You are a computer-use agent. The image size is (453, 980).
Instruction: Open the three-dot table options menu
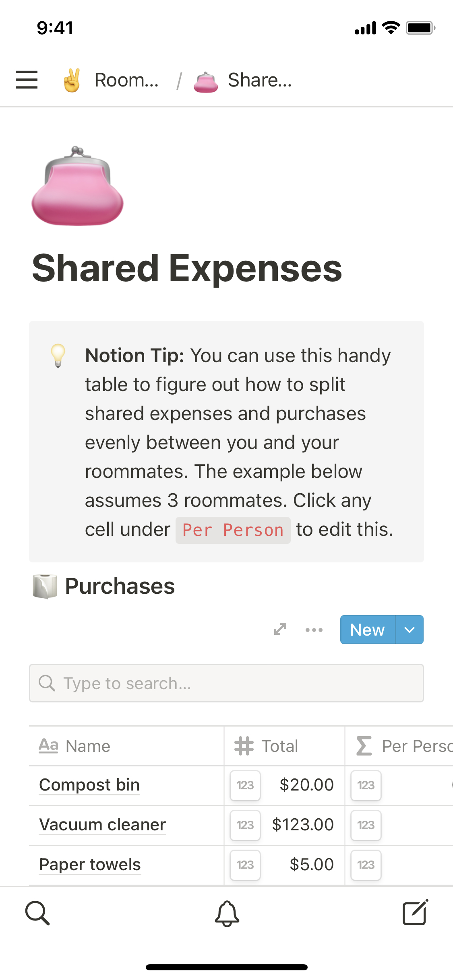(x=314, y=630)
